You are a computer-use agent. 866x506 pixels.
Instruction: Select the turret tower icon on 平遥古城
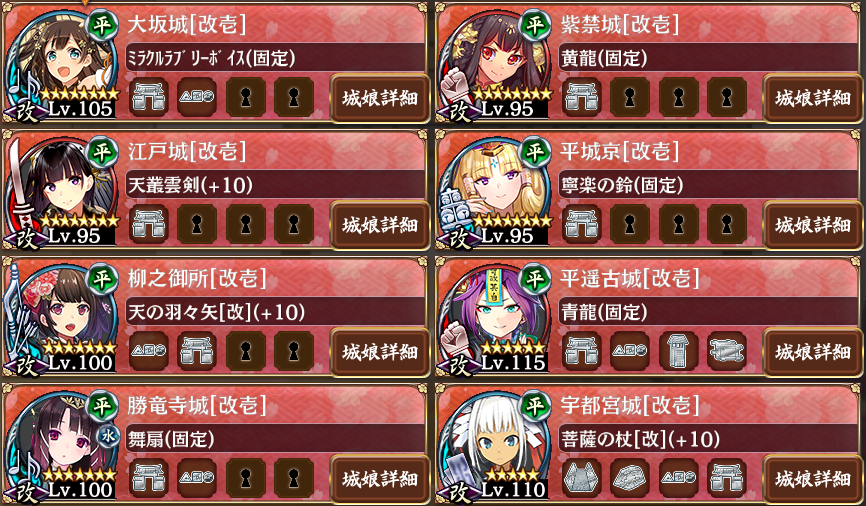(x=678, y=351)
